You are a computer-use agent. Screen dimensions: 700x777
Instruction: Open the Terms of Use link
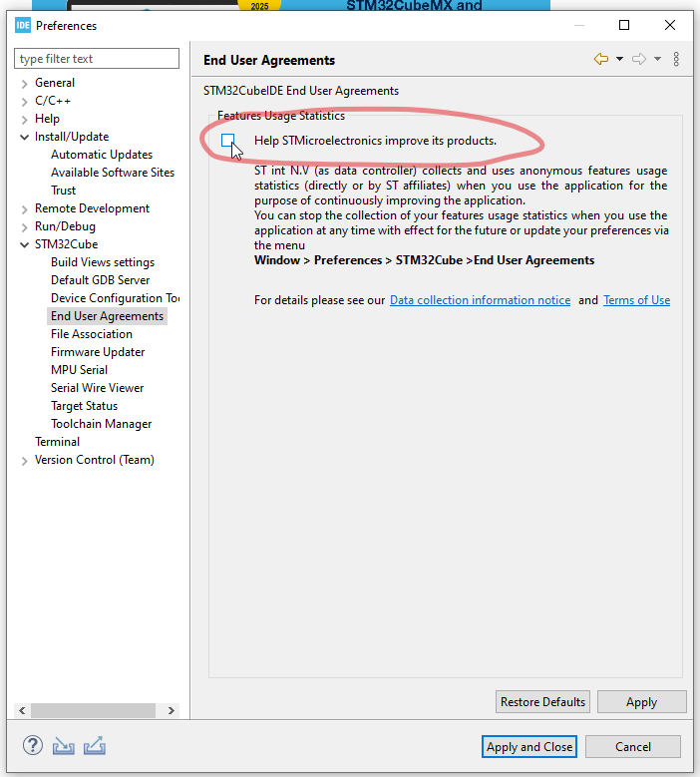[636, 300]
